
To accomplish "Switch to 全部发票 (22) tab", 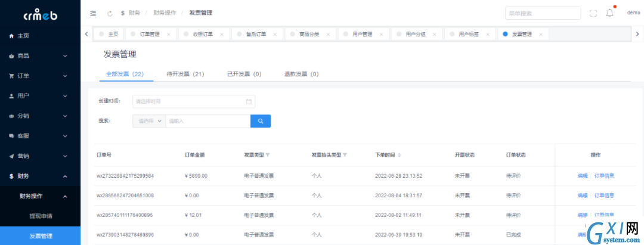I will click(125, 75).
